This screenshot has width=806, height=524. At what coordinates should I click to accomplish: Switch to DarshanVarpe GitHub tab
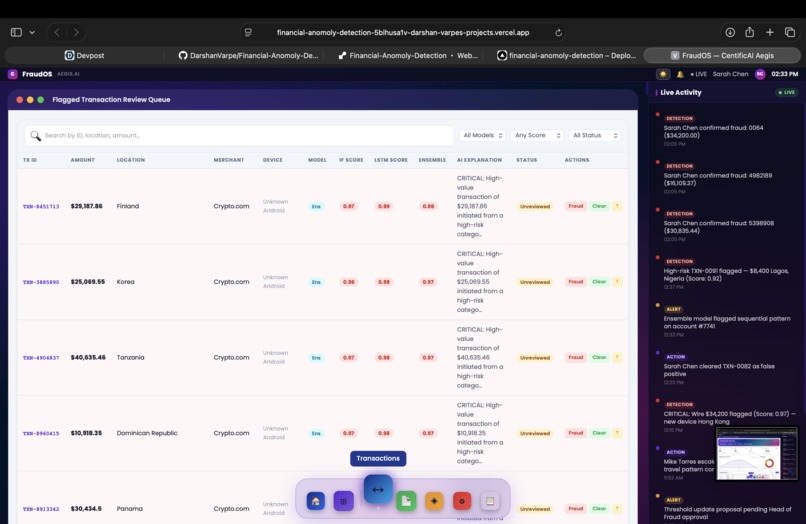tap(248, 56)
